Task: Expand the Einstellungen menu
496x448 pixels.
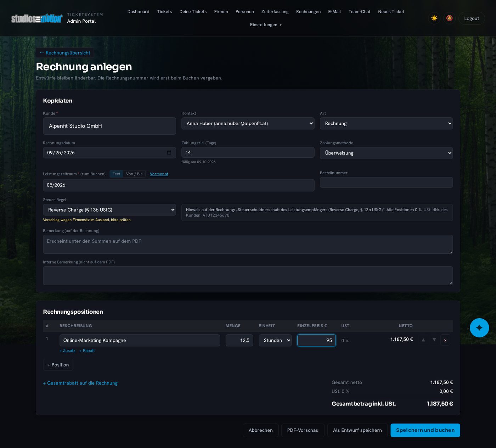Action: pyautogui.click(x=266, y=25)
